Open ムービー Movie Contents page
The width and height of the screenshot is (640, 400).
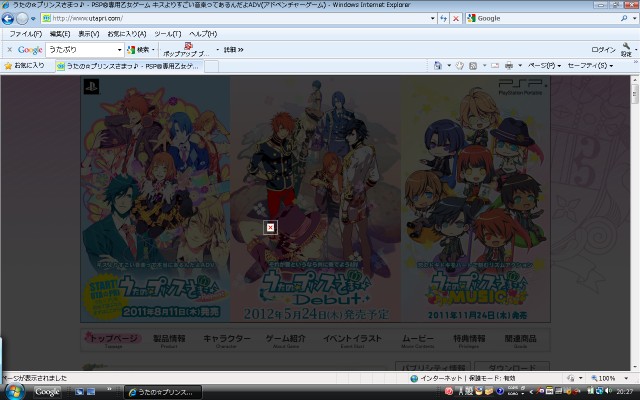[418, 340]
